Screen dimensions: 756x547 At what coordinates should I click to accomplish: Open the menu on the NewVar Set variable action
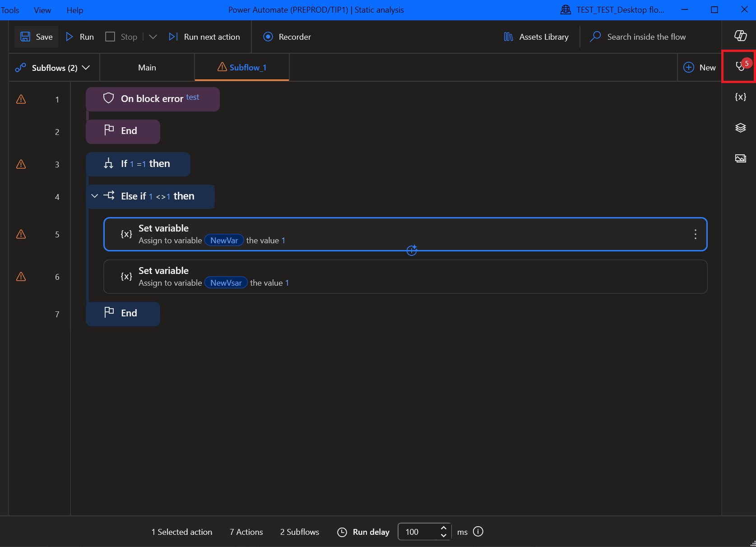tap(695, 234)
